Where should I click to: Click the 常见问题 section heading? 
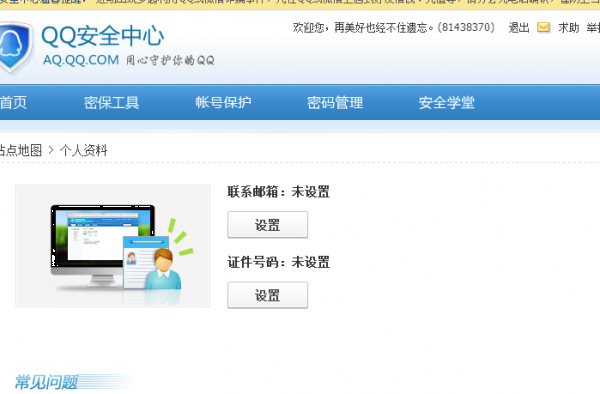click(47, 382)
